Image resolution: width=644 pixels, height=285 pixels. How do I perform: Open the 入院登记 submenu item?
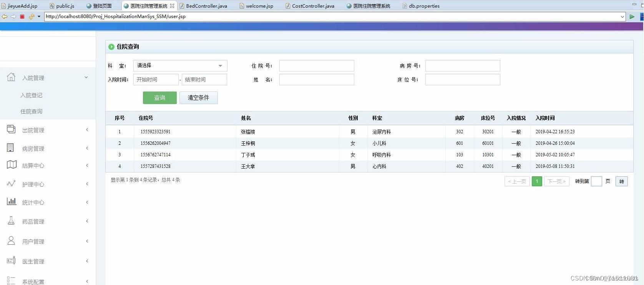pos(32,95)
